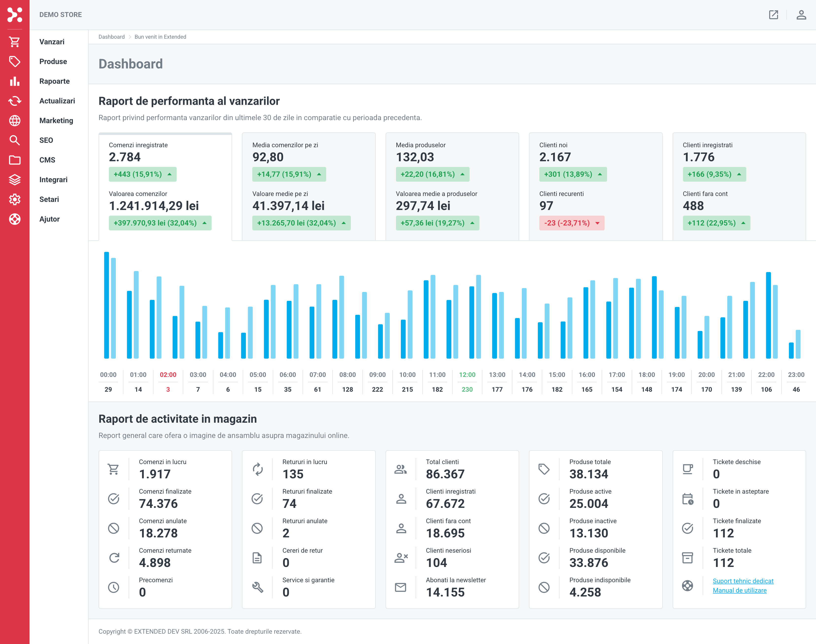Select the 12:00 hour column in chart
This screenshot has width=816, height=644.
pyautogui.click(x=467, y=382)
